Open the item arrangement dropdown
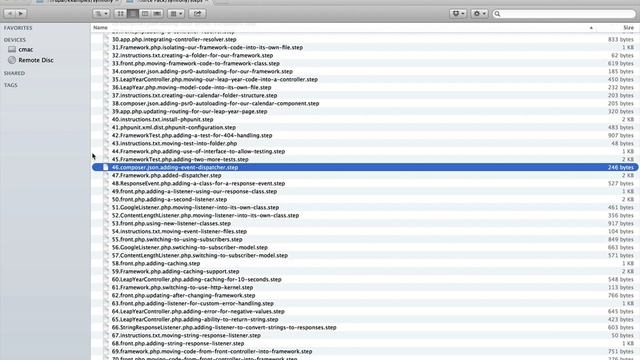 point(176,13)
